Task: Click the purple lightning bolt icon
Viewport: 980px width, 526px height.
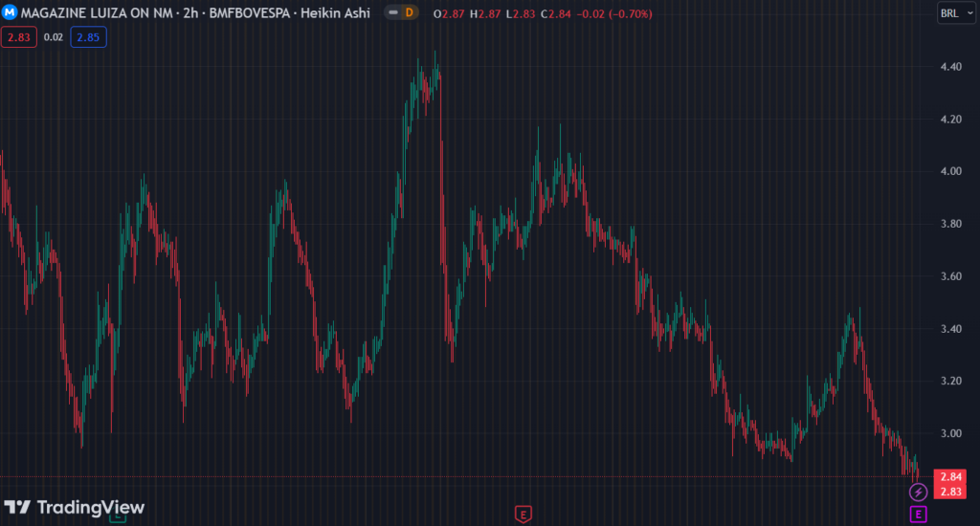Action: 918,493
